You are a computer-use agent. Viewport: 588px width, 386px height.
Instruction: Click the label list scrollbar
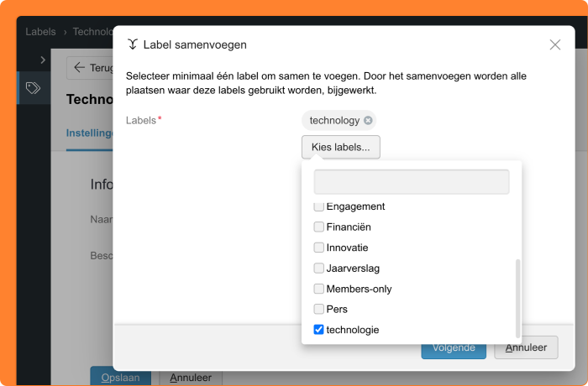point(518,298)
